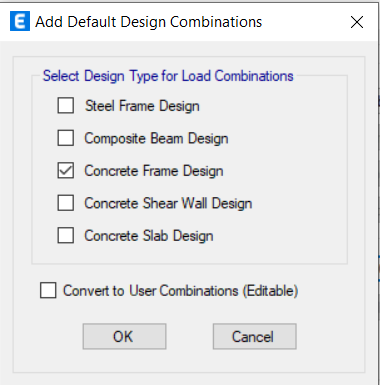Click the empty gap between OK and Cancel

(x=189, y=336)
